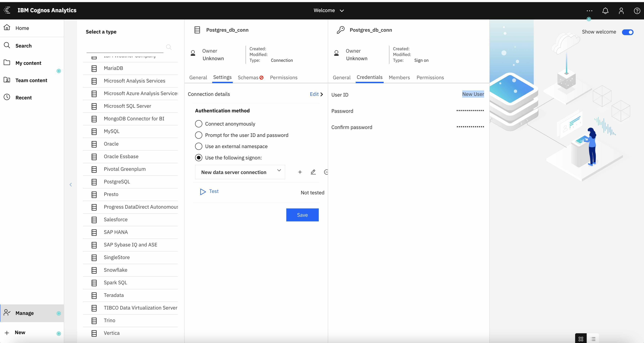Switch to the Schemas tab

(248, 77)
